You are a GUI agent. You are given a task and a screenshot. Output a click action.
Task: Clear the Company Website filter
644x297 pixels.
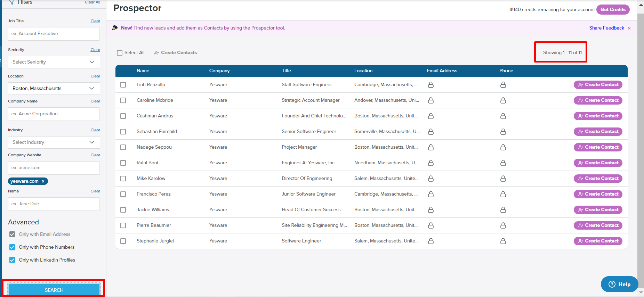[x=95, y=155]
